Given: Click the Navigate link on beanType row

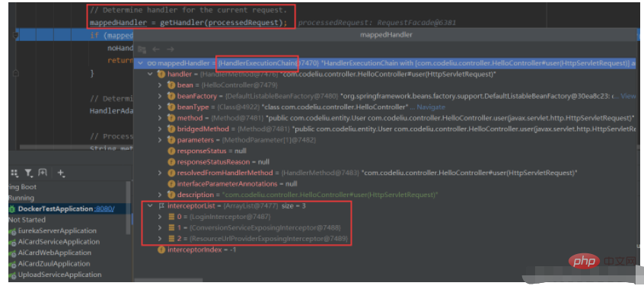Looking at the screenshot, I should (432, 107).
